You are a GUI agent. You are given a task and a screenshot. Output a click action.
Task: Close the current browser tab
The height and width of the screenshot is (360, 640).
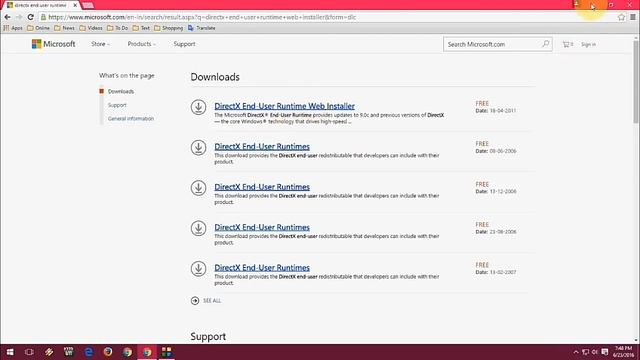coord(75,5)
